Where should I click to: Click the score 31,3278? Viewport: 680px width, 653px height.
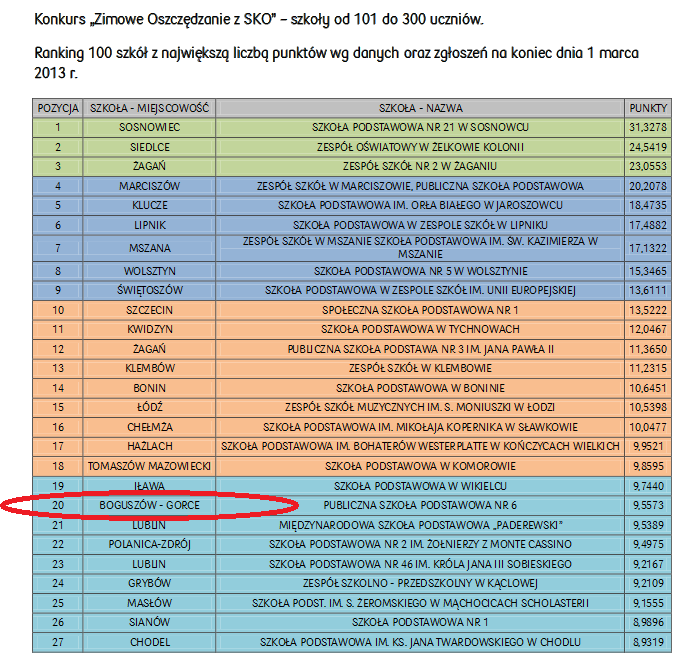(648, 127)
